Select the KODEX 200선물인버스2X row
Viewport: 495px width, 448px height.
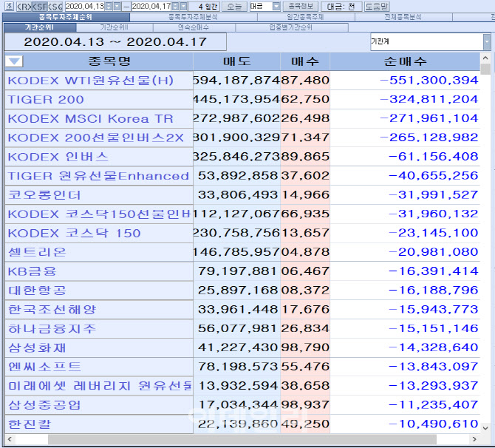pyautogui.click(x=242, y=138)
